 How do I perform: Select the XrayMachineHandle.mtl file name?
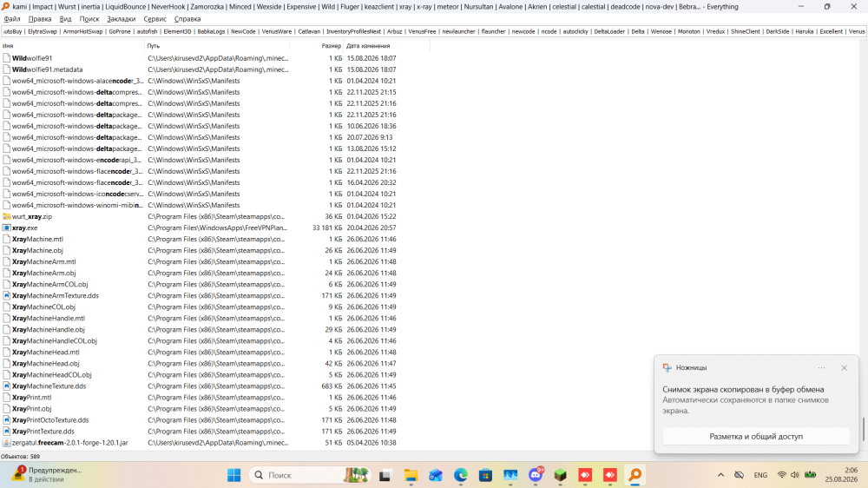[48, 319]
